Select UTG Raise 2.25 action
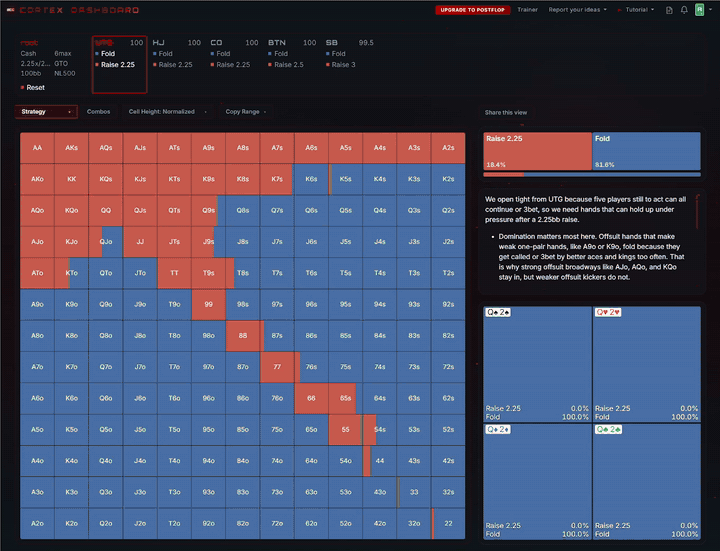This screenshot has height=551, width=720. [x=115, y=65]
